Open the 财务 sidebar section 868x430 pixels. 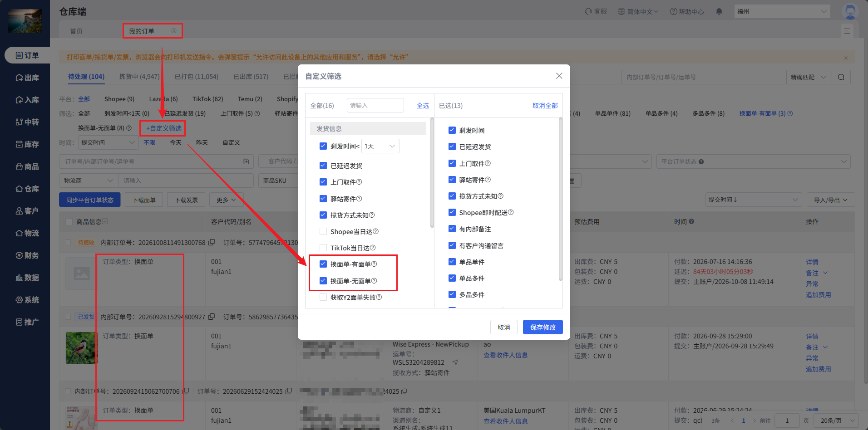[x=27, y=255]
